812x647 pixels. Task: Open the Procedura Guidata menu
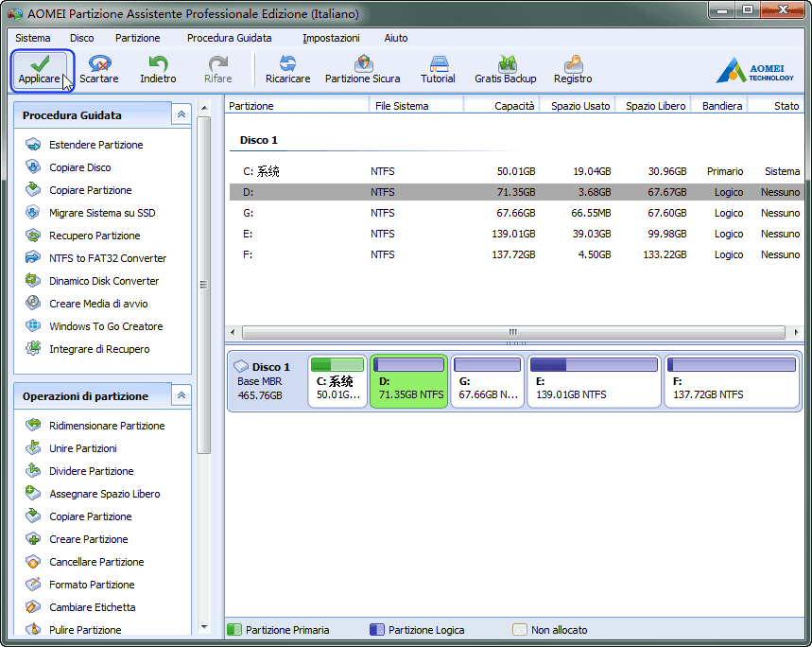pyautogui.click(x=230, y=38)
